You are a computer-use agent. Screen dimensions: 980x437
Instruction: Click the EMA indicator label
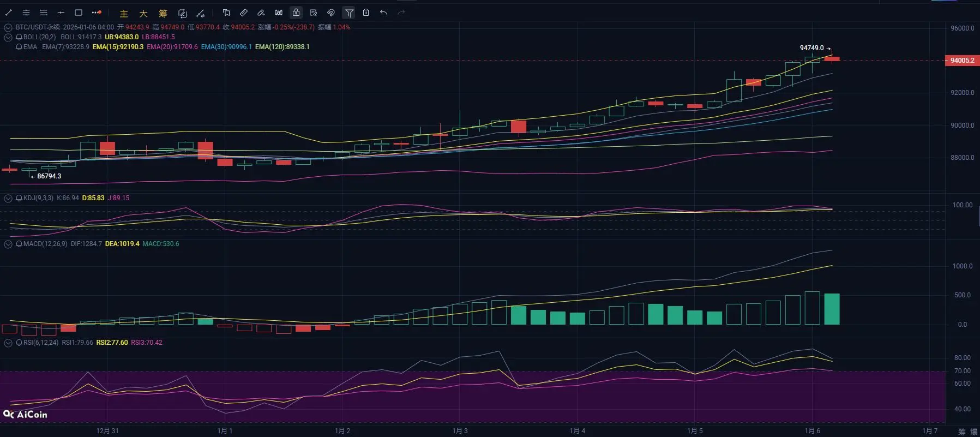point(31,47)
